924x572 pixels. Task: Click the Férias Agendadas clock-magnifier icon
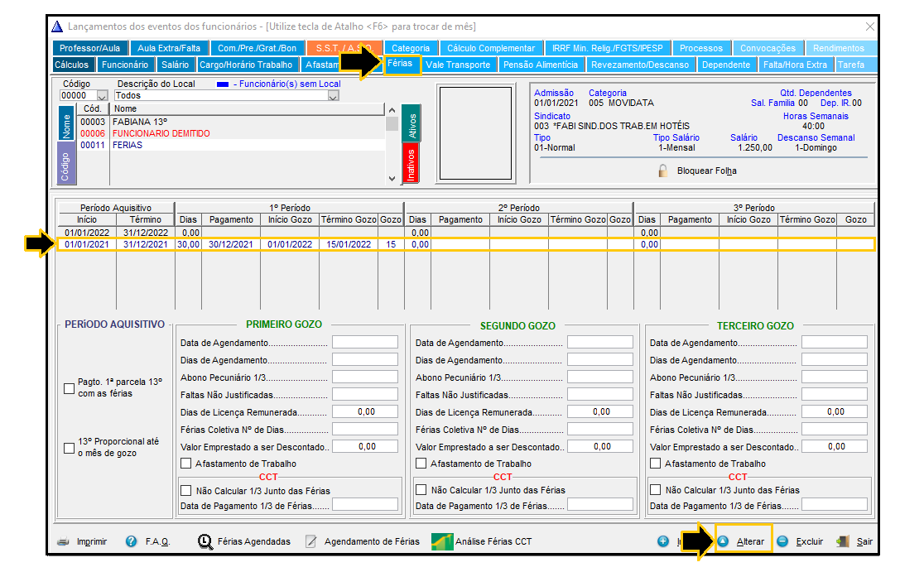[205, 541]
